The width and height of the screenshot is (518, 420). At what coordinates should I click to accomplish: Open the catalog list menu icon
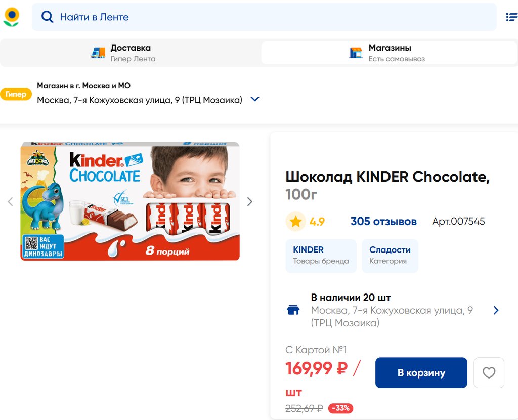(x=511, y=17)
